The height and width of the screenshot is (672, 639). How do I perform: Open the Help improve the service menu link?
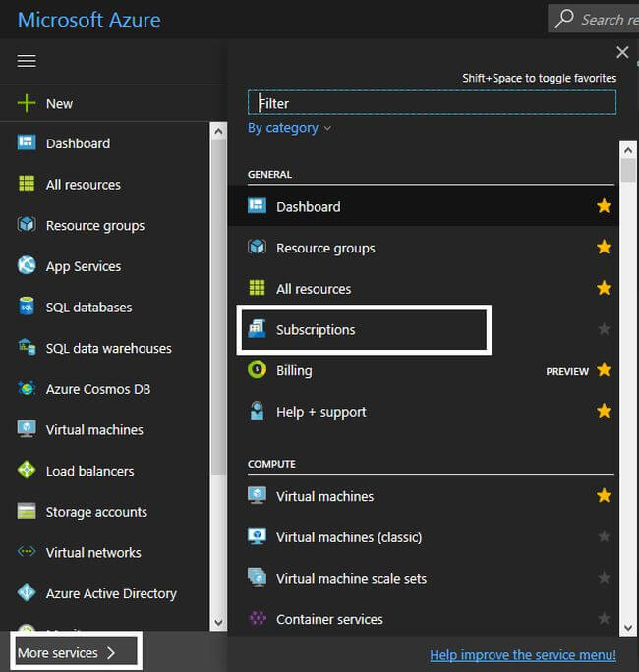pyautogui.click(x=522, y=655)
